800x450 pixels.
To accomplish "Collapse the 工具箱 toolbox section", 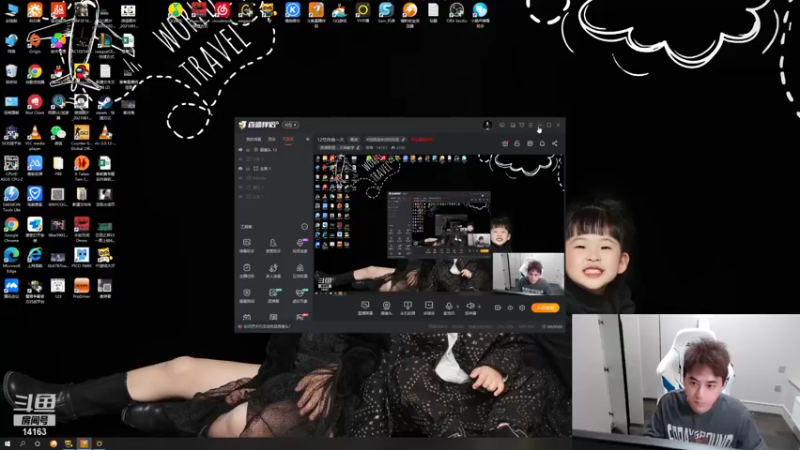I will pos(305,227).
